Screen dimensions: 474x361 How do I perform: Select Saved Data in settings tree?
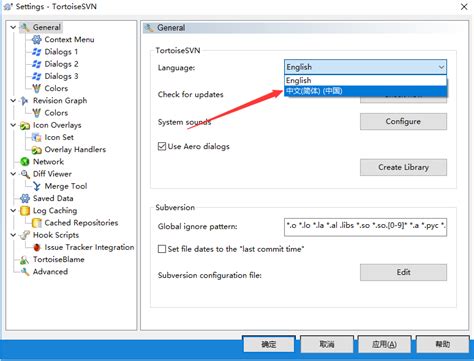(x=53, y=198)
